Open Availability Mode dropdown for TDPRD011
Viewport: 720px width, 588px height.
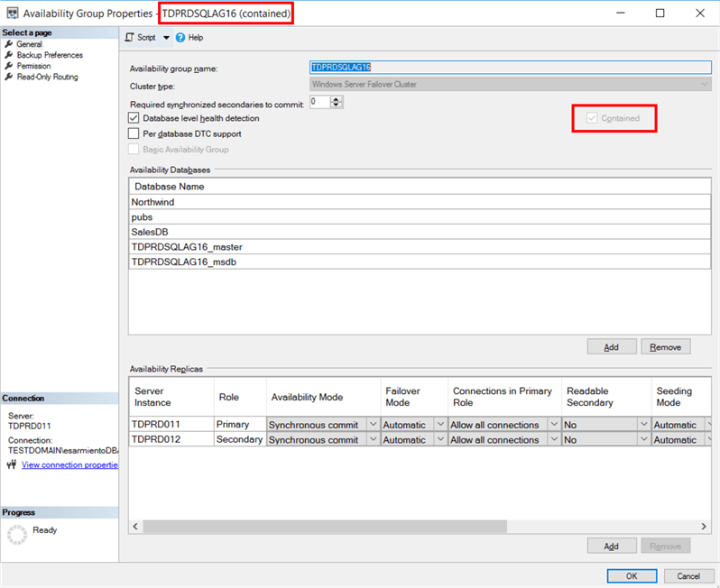(373, 425)
